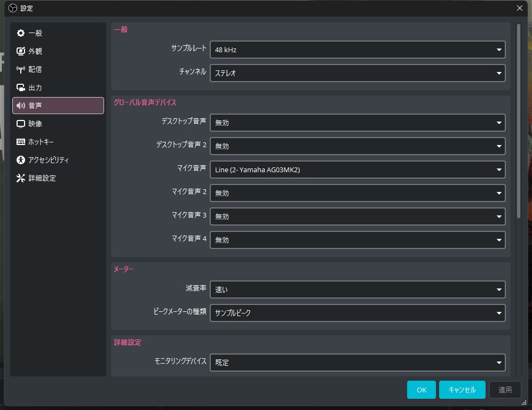Open the デスクトップ音声 device dropdown
This screenshot has height=410, width=532.
tap(357, 123)
